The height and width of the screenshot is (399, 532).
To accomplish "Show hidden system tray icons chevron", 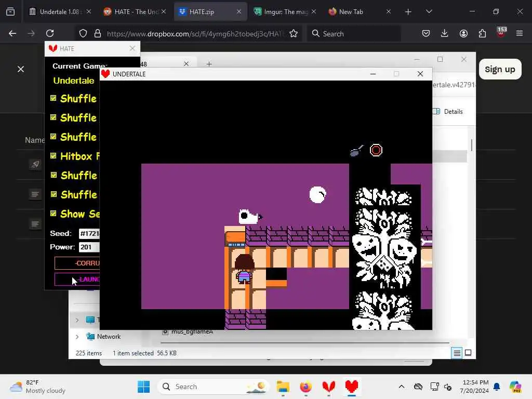I will (x=402, y=387).
